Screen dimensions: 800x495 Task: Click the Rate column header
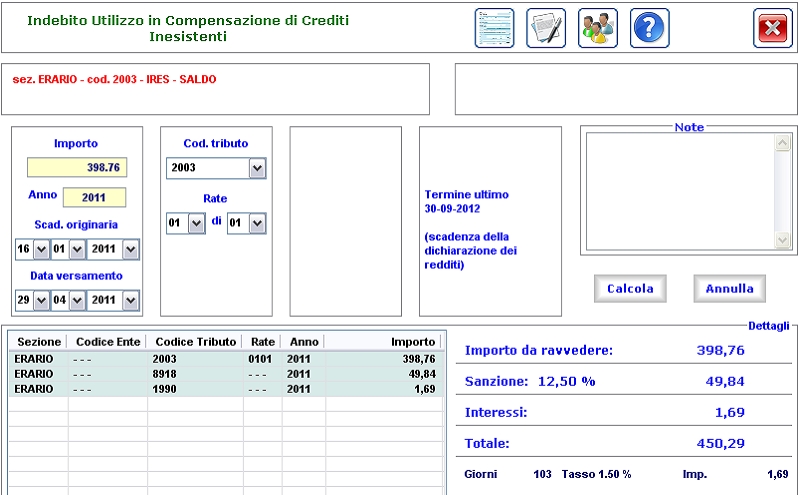pyautogui.click(x=263, y=342)
